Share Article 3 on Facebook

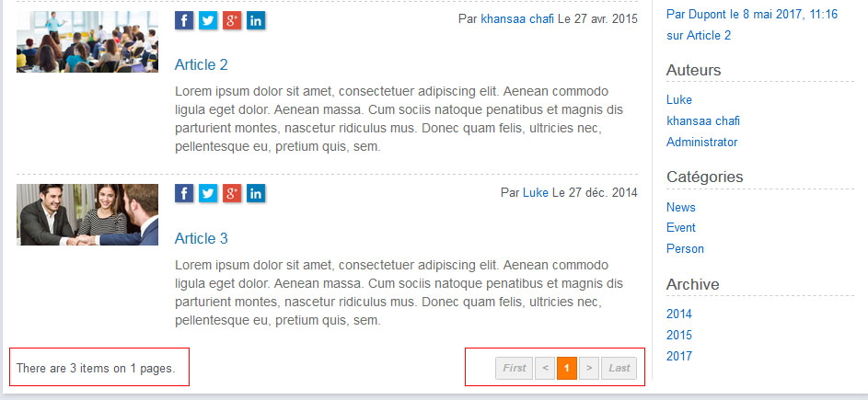coord(184,194)
